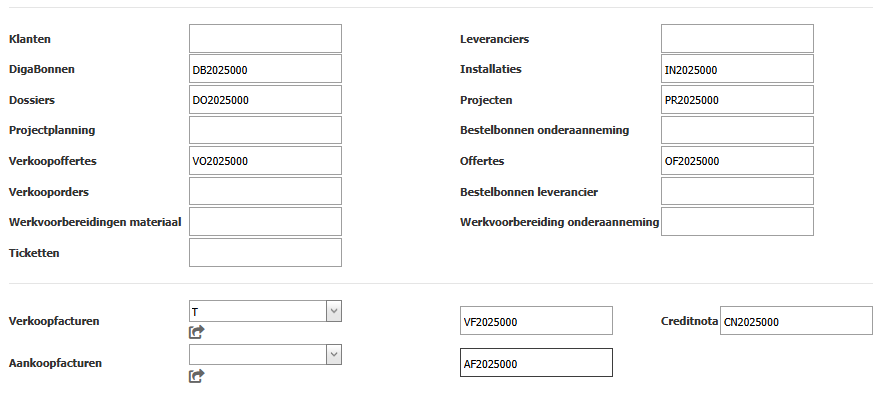Select the Creditnota field with CN2025000
The height and width of the screenshot is (393, 886).
point(796,321)
